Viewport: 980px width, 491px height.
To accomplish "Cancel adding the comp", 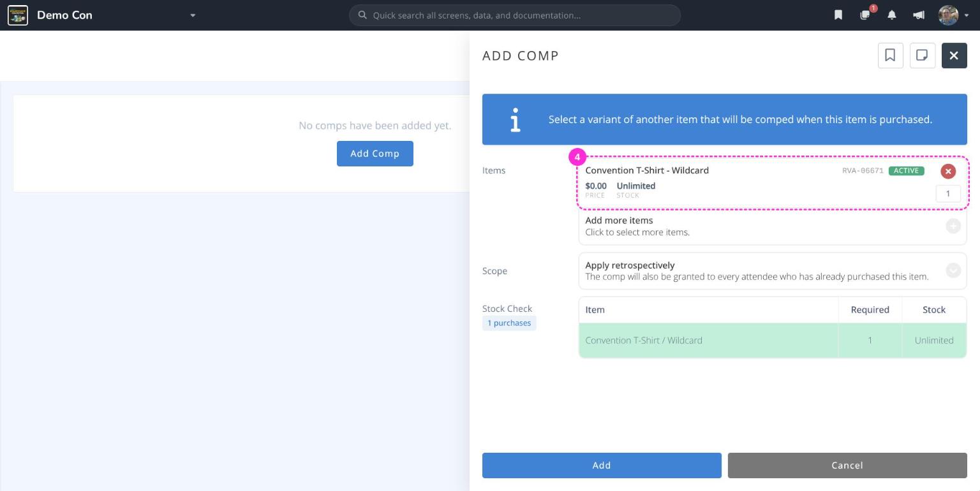I will (x=847, y=465).
